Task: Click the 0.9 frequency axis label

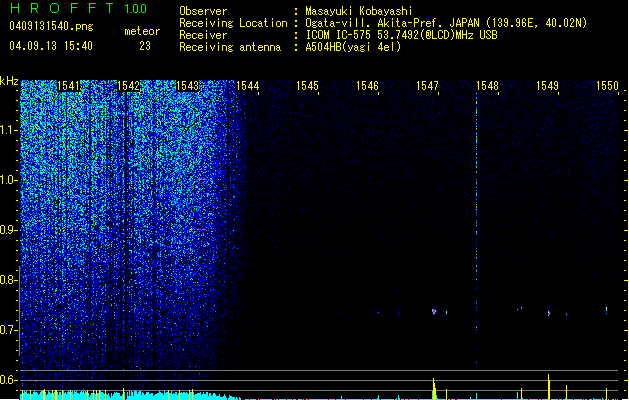Action: (x=8, y=230)
